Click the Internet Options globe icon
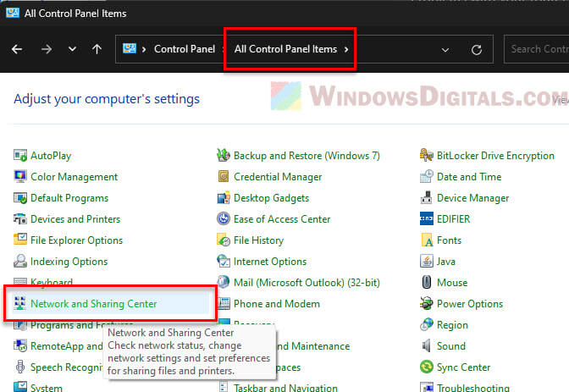This screenshot has height=392, width=569. [x=224, y=262]
